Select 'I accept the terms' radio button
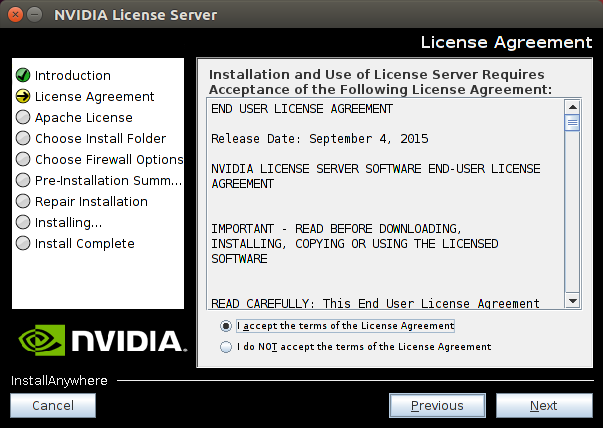The height and width of the screenshot is (428, 603). (225, 326)
